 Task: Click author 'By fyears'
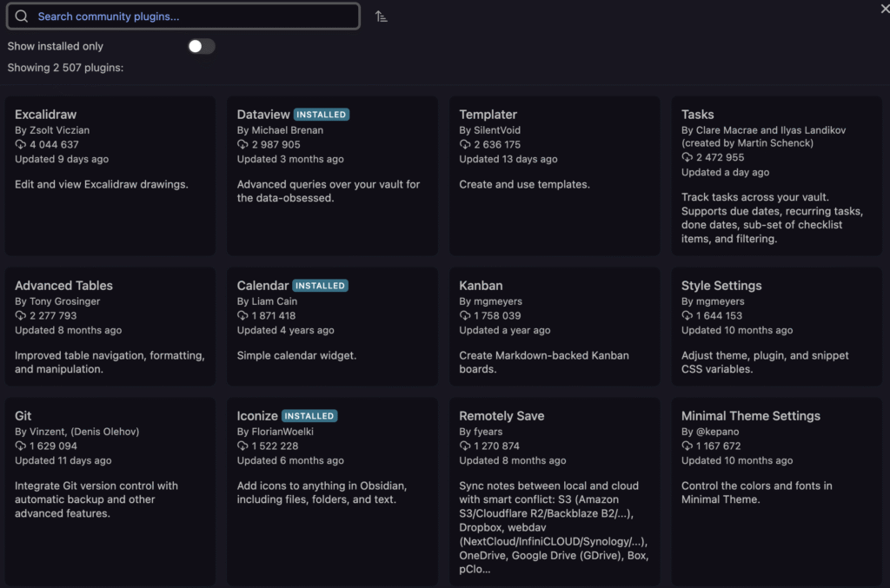click(481, 432)
